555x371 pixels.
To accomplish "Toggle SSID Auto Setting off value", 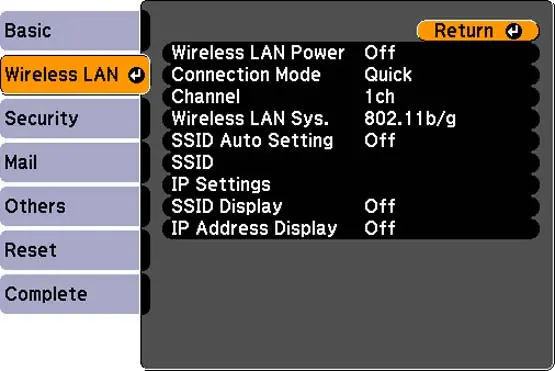I will [380, 141].
